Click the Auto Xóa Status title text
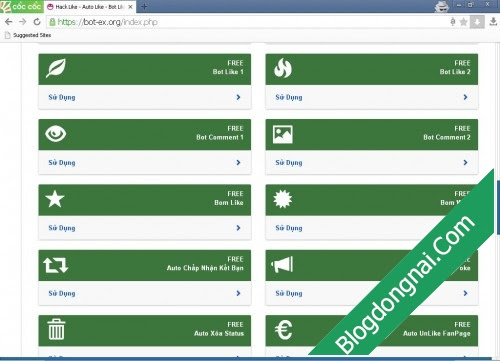The height and width of the screenshot is (361, 500). click(x=219, y=333)
